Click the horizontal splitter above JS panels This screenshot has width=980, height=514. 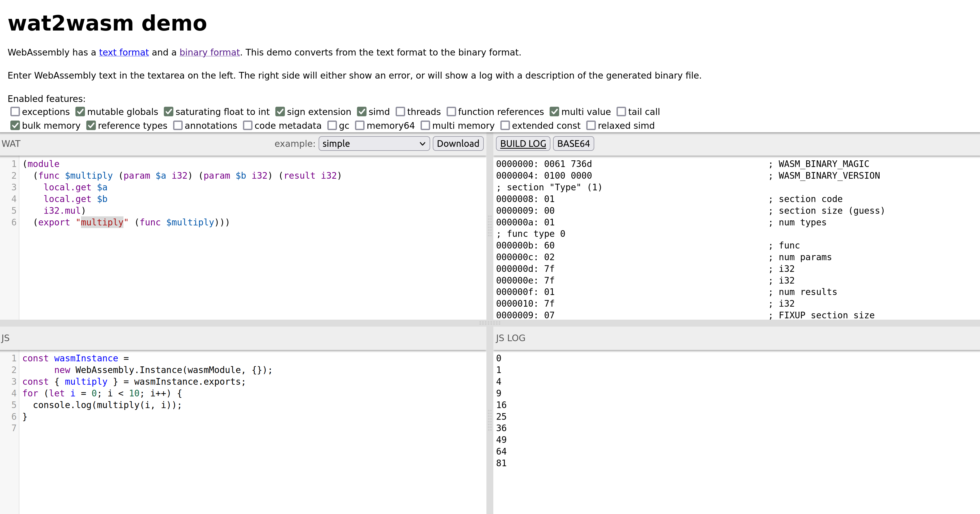pos(490,323)
